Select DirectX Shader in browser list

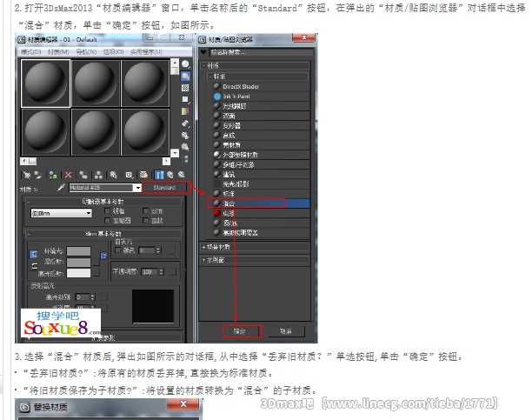point(259,87)
